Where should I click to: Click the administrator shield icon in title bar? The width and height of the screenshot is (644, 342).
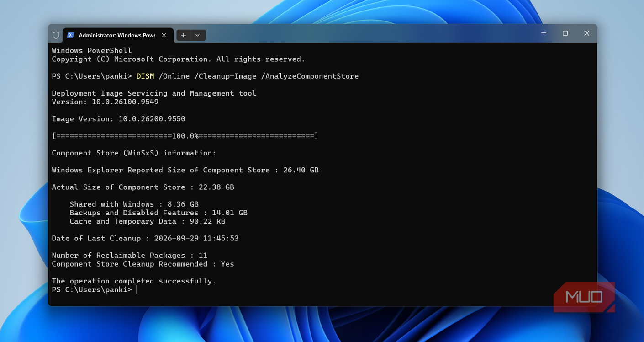[x=56, y=35]
